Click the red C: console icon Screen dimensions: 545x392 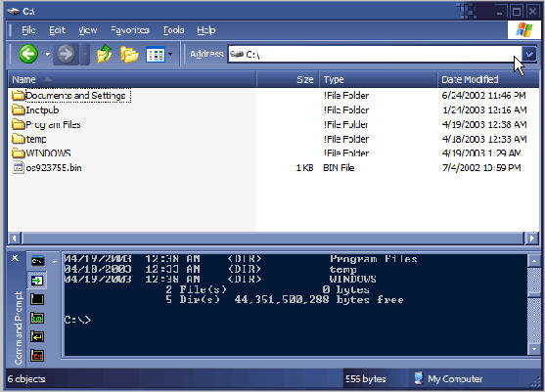[37, 355]
